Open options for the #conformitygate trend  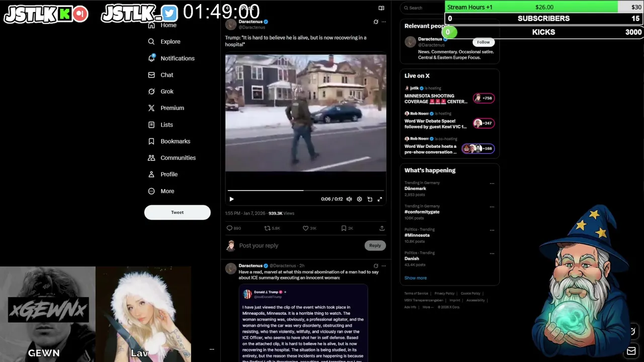pyautogui.click(x=492, y=207)
